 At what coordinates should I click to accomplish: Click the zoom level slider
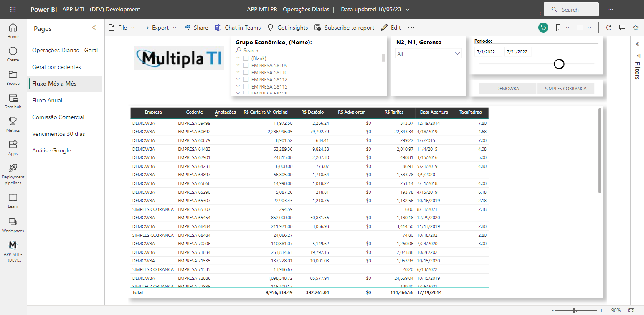click(x=577, y=310)
